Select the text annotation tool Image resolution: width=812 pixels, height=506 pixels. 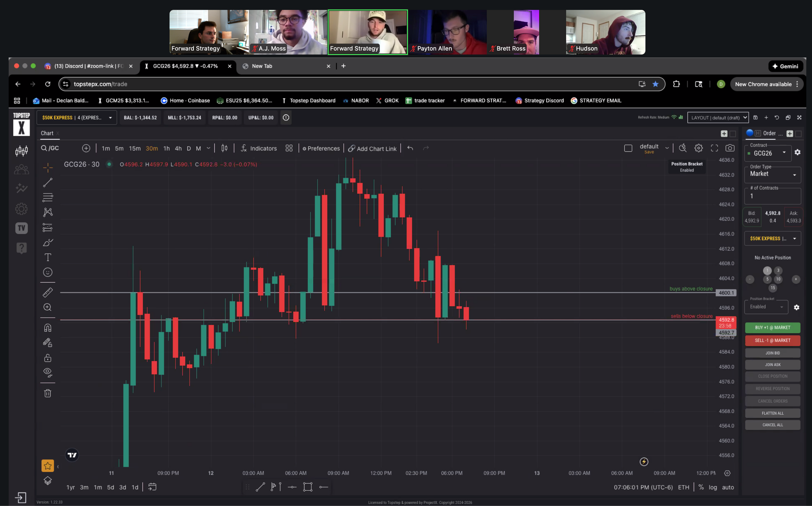coord(47,257)
